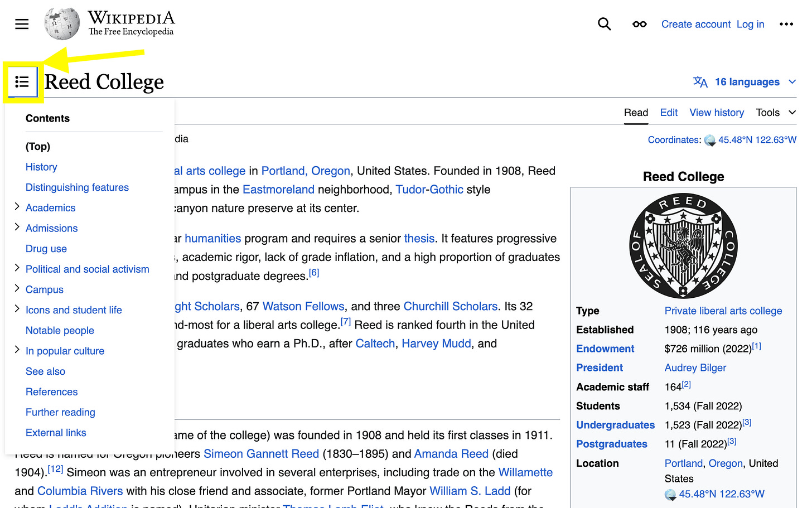
Task: Expand the Admissions section in contents
Action: click(17, 227)
